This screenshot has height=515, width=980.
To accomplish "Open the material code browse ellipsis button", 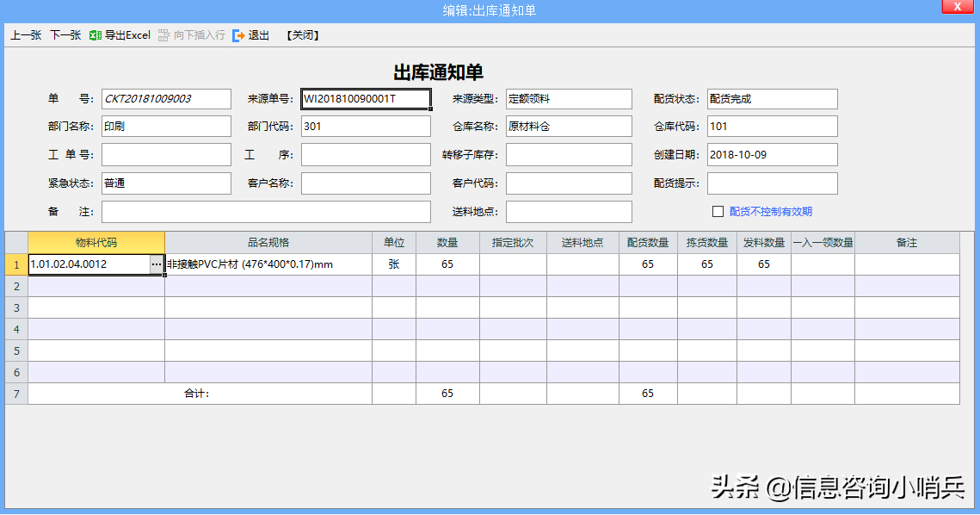I will (x=156, y=264).
